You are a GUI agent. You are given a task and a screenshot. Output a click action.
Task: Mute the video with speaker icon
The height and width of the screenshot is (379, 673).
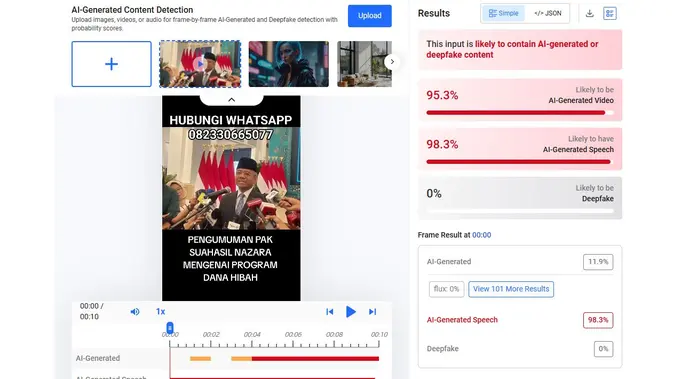[135, 312]
